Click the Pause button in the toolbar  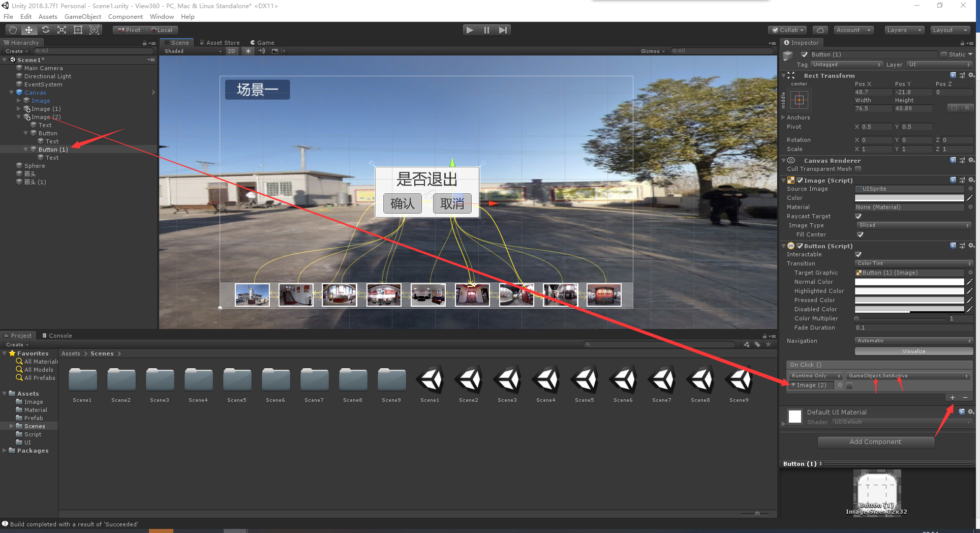[x=486, y=29]
